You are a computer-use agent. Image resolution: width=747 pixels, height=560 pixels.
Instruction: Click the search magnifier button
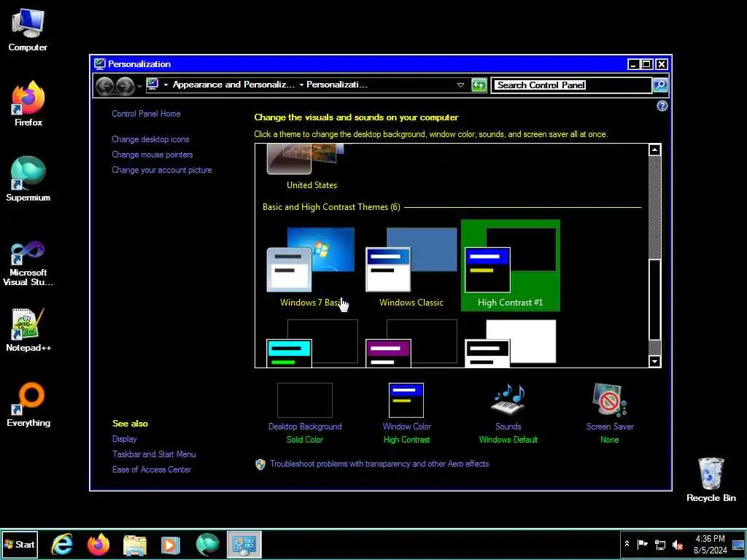pos(659,85)
